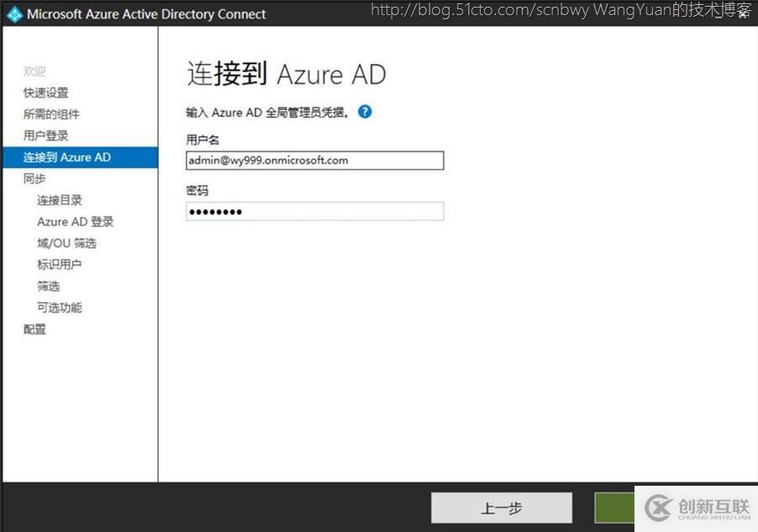Open 同步 step in the sidebar
Viewport: 758px width, 532px height.
click(34, 178)
